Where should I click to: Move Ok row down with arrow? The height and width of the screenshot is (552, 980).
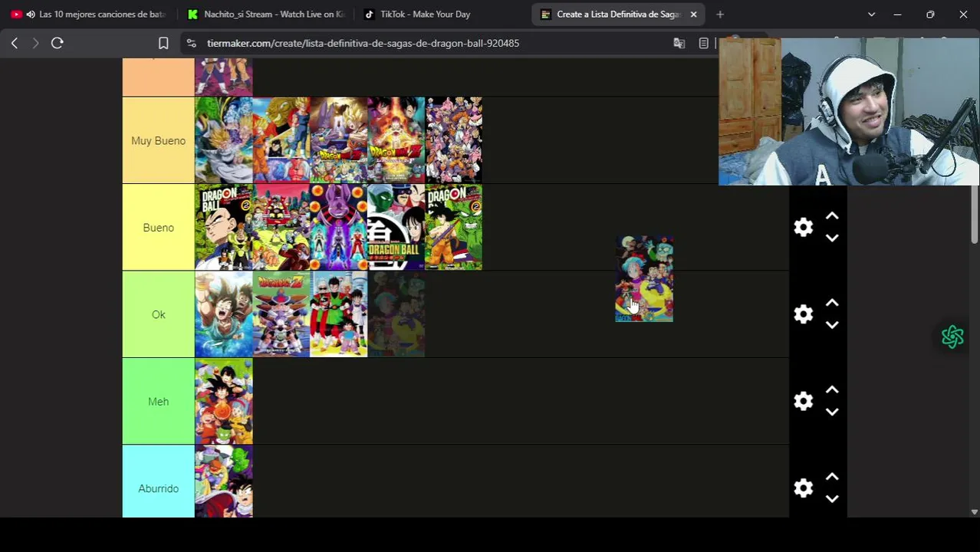click(832, 325)
